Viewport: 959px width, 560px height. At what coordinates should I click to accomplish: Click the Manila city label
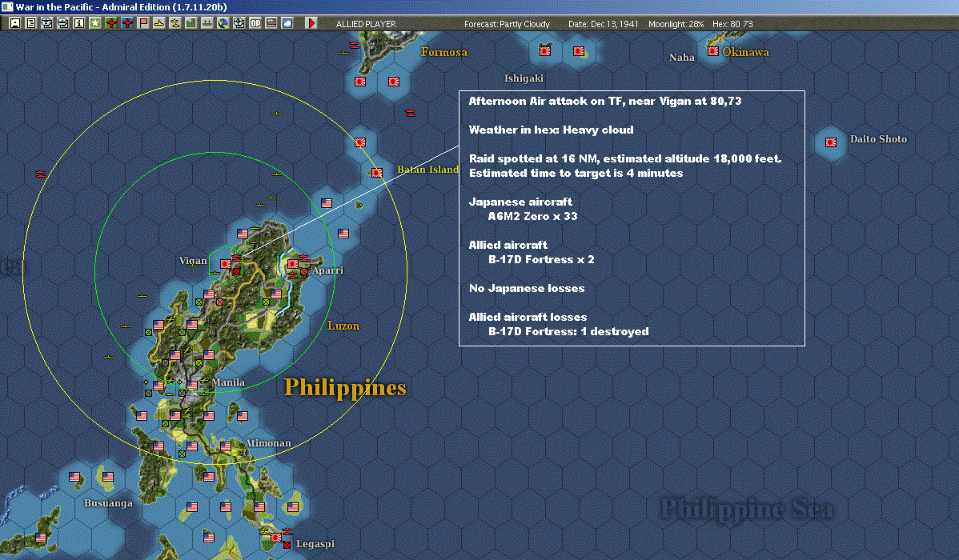[x=228, y=382]
